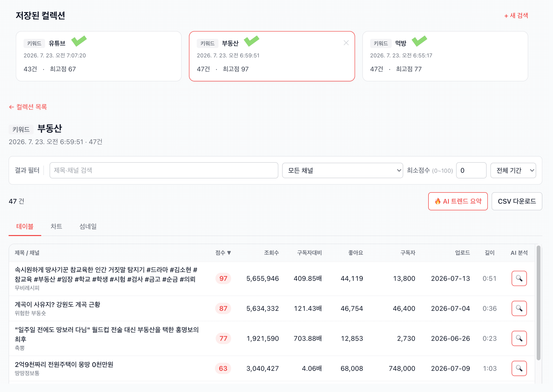
Task: Click the upload date 2026-07-09
Action: point(451,368)
